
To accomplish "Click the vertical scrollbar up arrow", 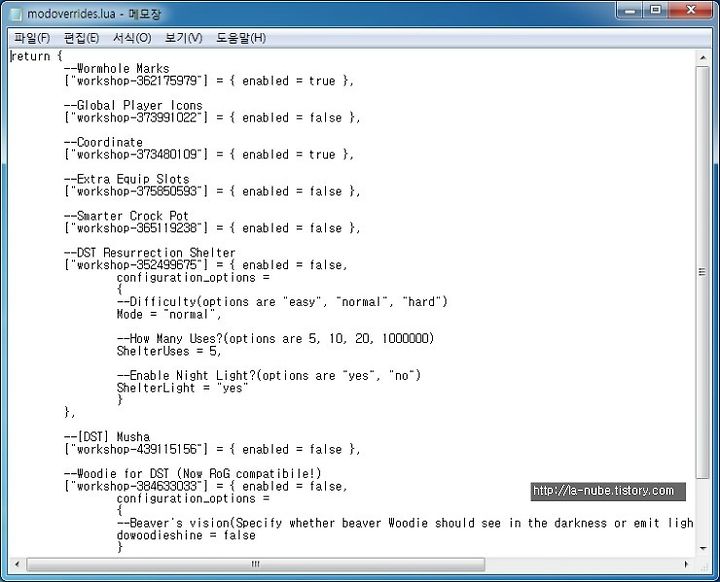I will (703, 58).
